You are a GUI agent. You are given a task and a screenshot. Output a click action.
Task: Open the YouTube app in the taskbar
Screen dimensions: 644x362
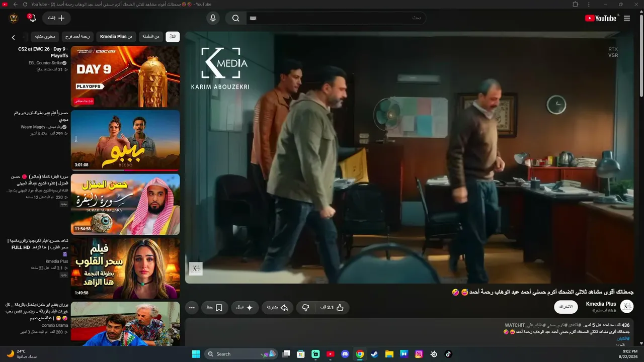(331, 354)
